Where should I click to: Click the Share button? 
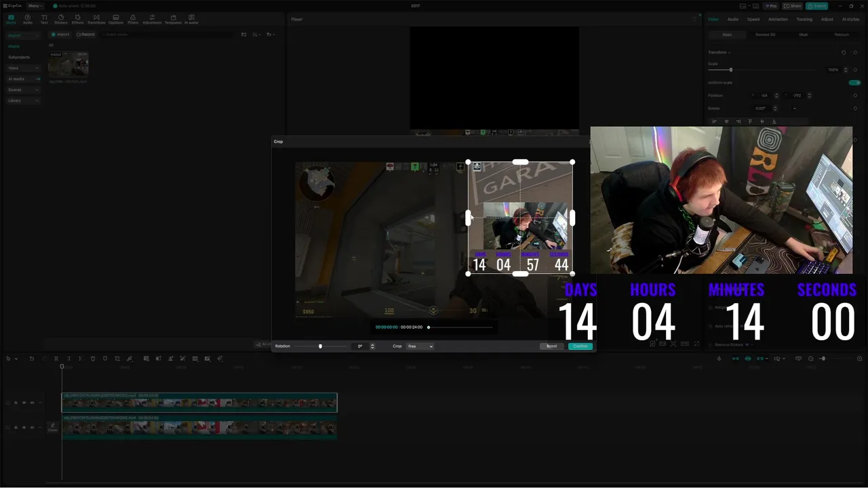click(x=792, y=5)
